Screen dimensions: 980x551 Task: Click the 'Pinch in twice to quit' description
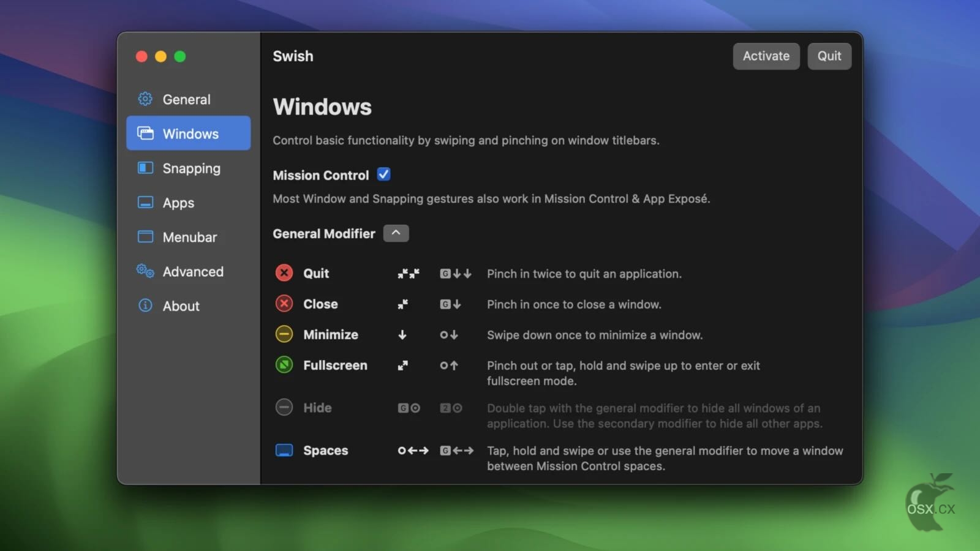[x=584, y=274]
